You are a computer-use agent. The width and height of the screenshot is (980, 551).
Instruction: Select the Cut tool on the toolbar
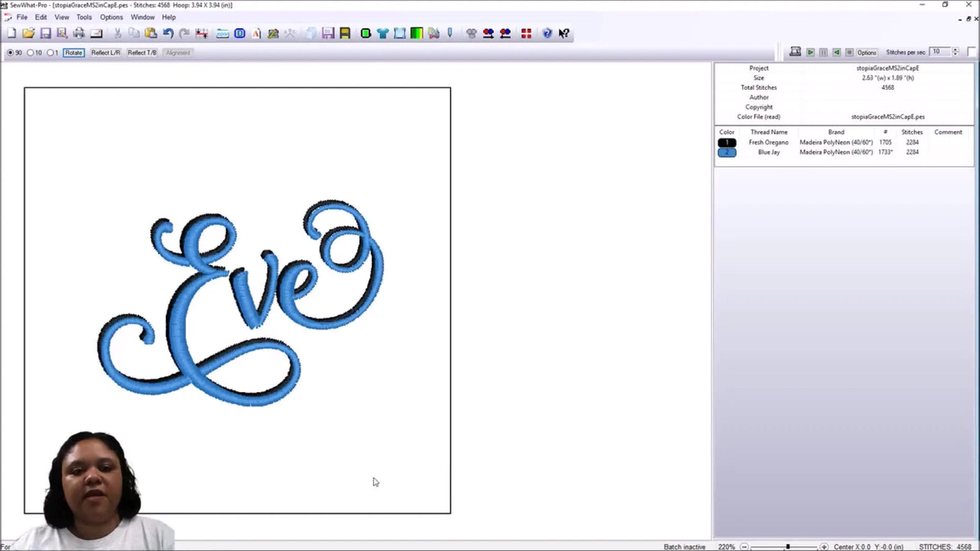[x=118, y=33]
